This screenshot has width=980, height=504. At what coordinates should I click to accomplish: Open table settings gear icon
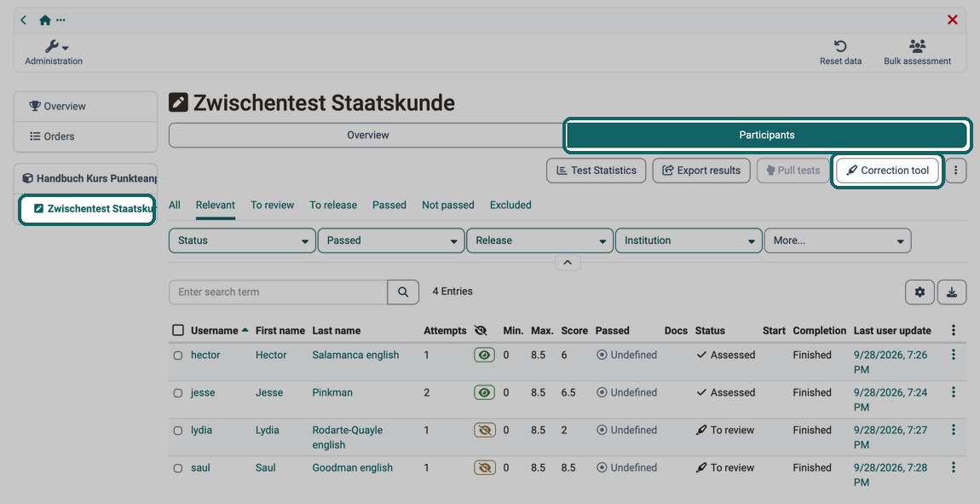tap(919, 292)
